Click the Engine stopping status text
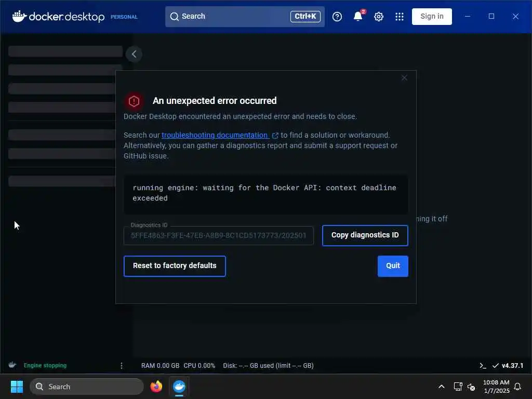 [x=45, y=365]
